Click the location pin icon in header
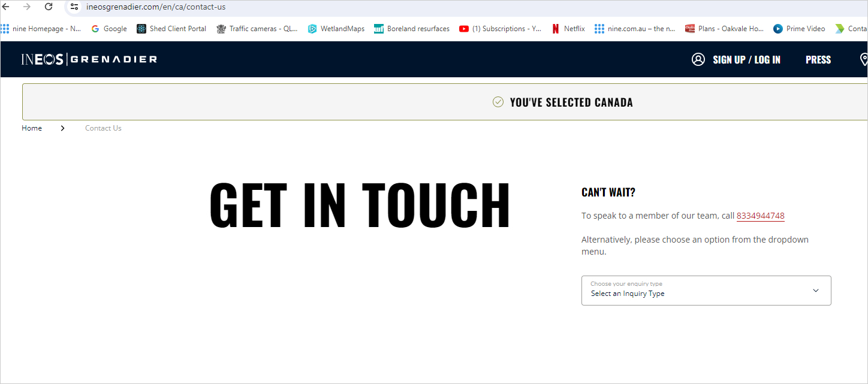 click(x=864, y=59)
